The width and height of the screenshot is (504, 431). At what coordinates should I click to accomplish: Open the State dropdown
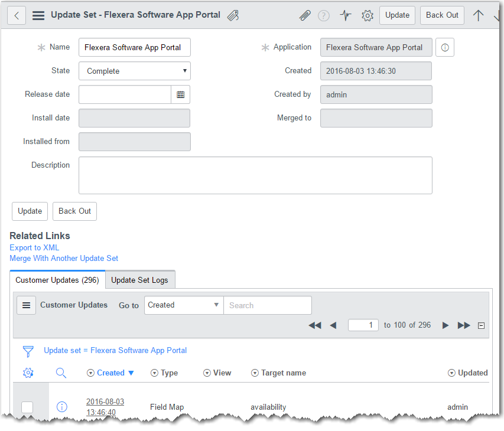135,71
